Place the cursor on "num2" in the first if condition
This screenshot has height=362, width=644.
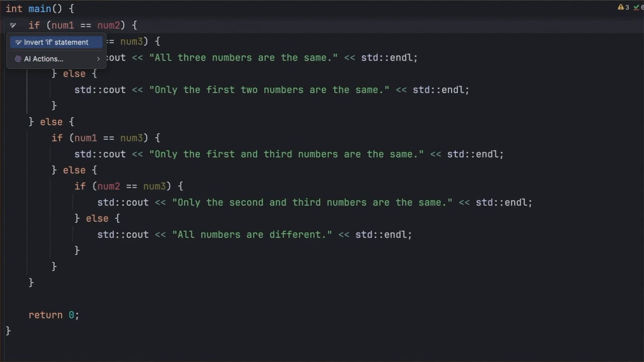[x=109, y=25]
